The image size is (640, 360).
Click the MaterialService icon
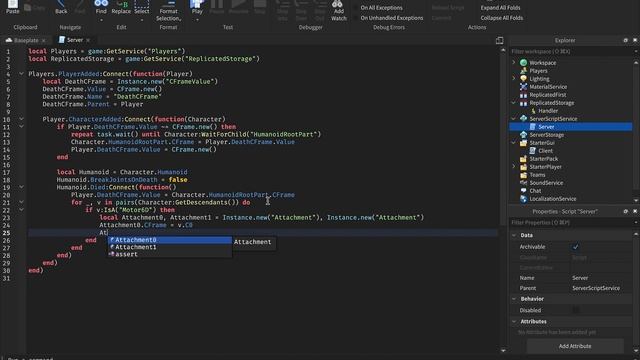(524, 87)
